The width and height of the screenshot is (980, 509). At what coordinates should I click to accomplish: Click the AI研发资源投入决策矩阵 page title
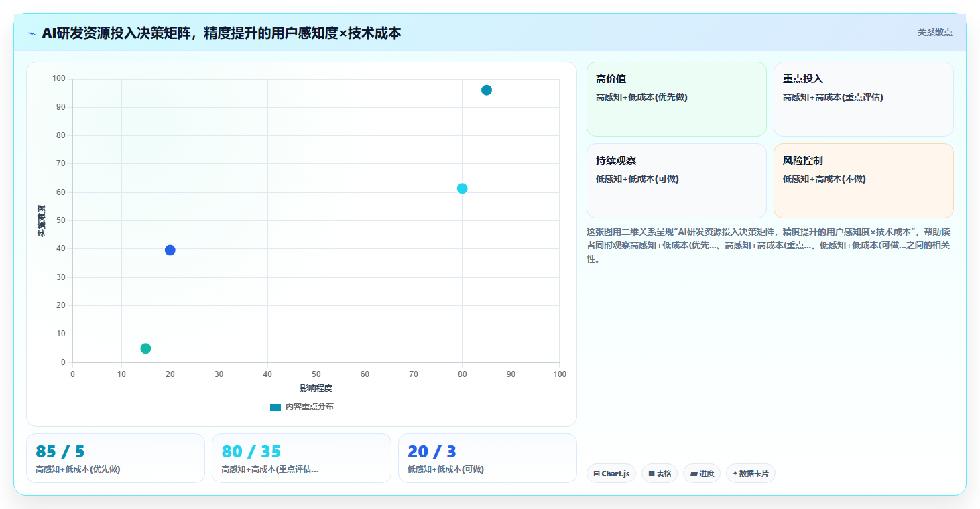pyautogui.click(x=221, y=33)
